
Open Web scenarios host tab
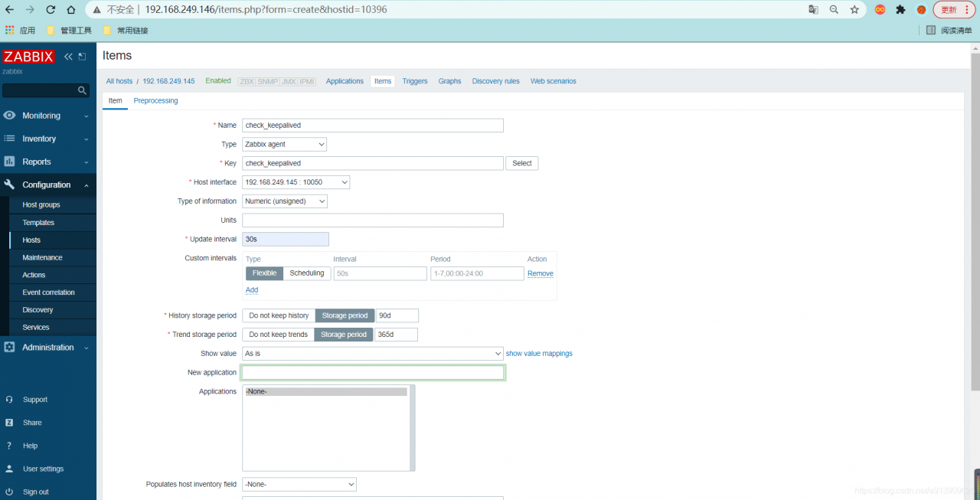coord(554,81)
